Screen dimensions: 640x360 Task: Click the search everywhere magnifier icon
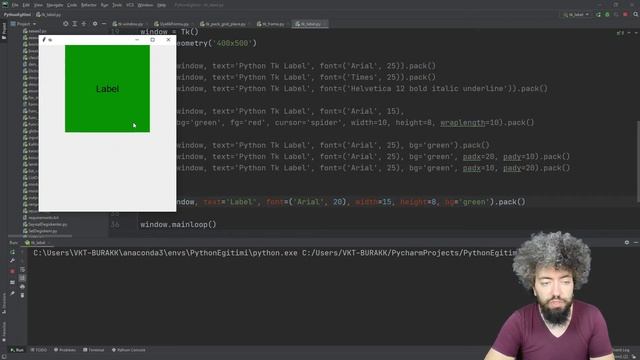point(636,15)
